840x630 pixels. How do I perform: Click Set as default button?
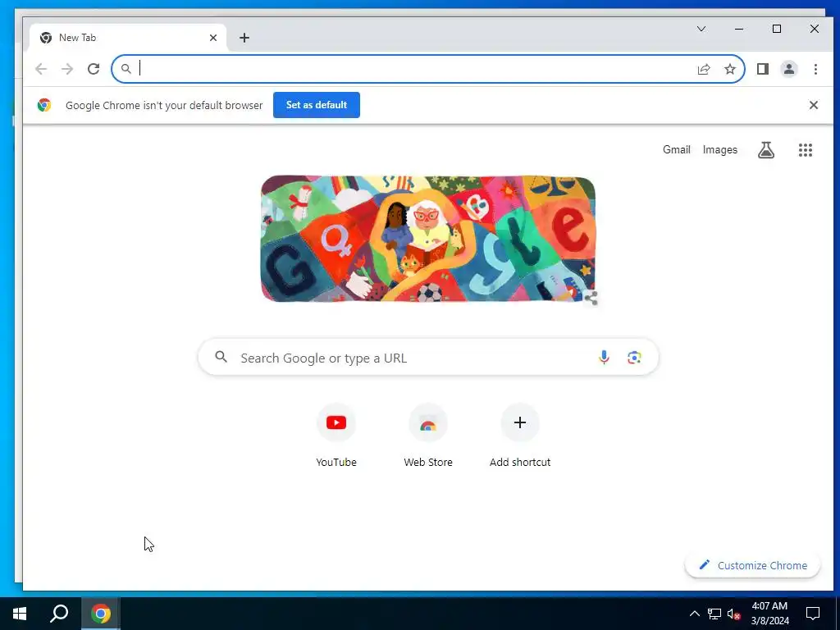coord(317,105)
